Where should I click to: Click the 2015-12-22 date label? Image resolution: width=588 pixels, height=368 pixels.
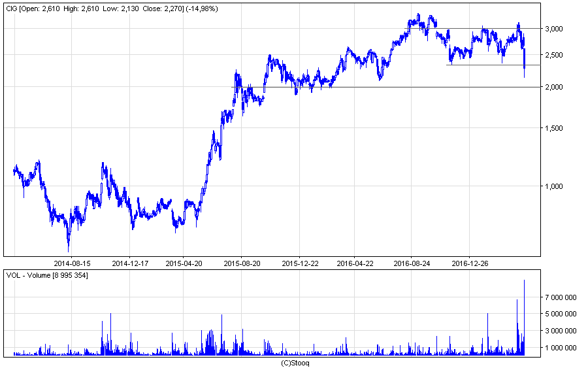click(300, 263)
